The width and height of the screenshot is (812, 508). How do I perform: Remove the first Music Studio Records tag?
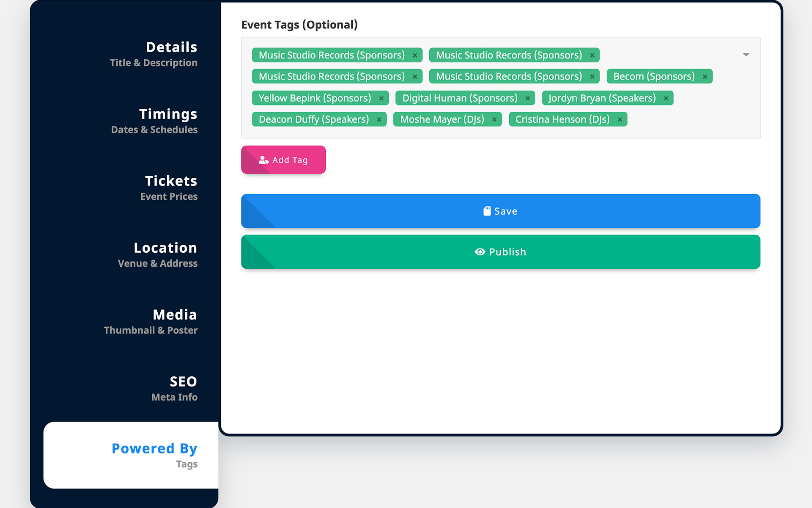tap(414, 55)
